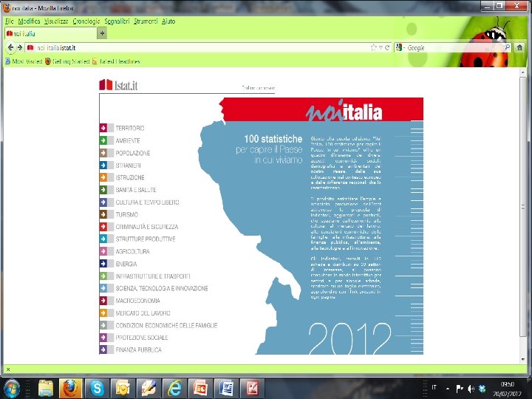Open the FINANZA PUBBLICA section link

click(x=138, y=349)
